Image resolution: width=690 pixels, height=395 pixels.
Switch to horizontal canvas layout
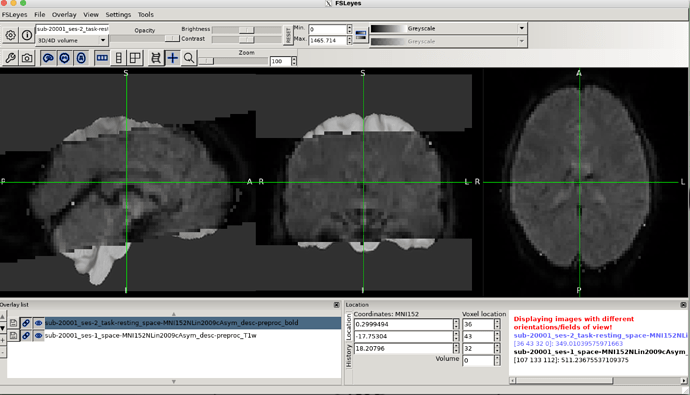click(x=102, y=58)
